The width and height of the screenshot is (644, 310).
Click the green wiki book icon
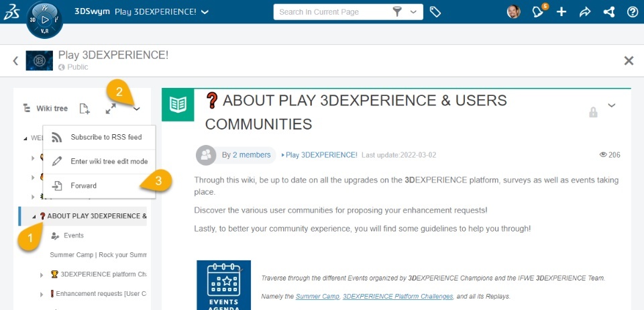point(178,105)
